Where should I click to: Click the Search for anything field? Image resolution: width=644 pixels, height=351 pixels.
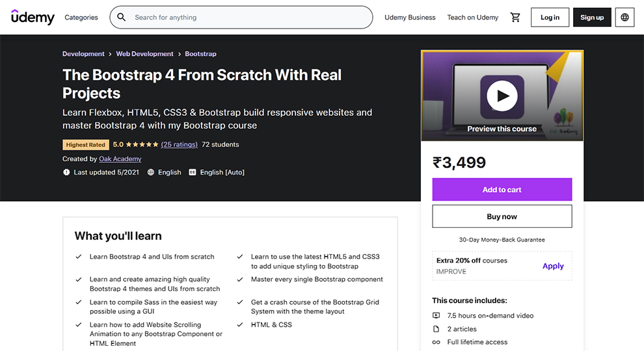click(x=247, y=18)
